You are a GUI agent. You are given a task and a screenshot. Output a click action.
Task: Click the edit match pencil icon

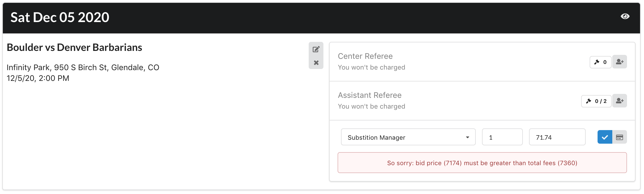coord(316,49)
